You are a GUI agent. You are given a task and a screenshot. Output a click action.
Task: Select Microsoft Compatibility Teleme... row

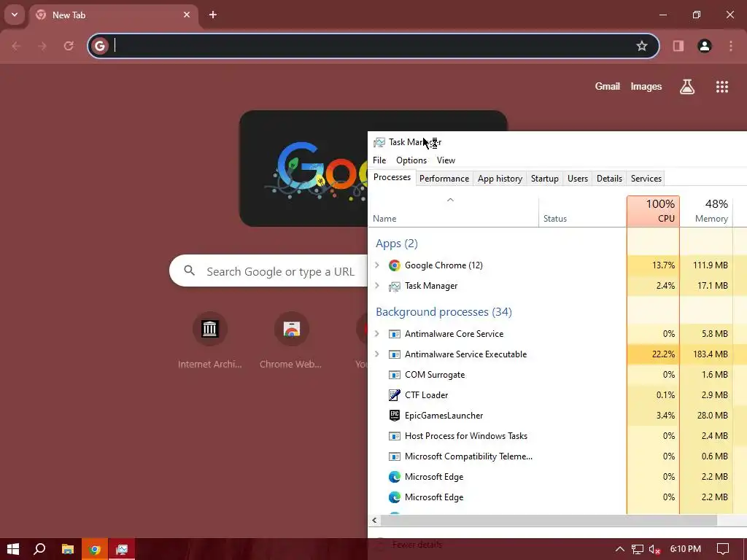tap(557, 456)
